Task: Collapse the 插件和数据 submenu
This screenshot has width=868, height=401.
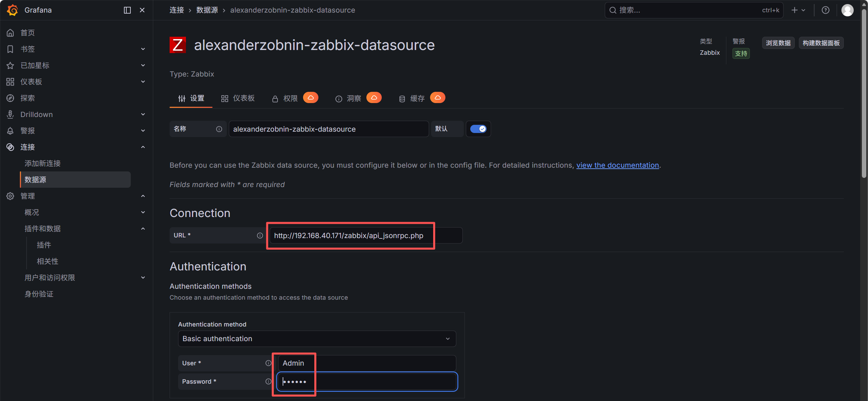Action: click(x=143, y=229)
